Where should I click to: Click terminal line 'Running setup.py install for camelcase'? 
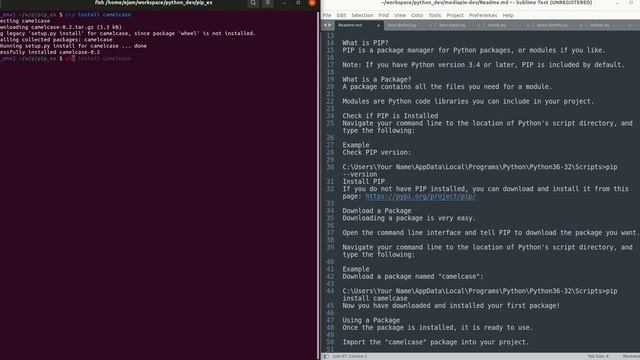pyautogui.click(x=73, y=46)
